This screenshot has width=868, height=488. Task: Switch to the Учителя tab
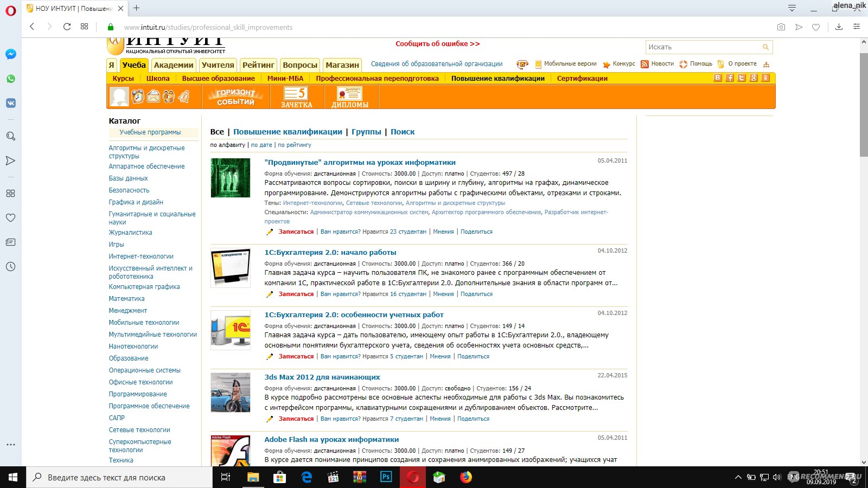tap(218, 65)
